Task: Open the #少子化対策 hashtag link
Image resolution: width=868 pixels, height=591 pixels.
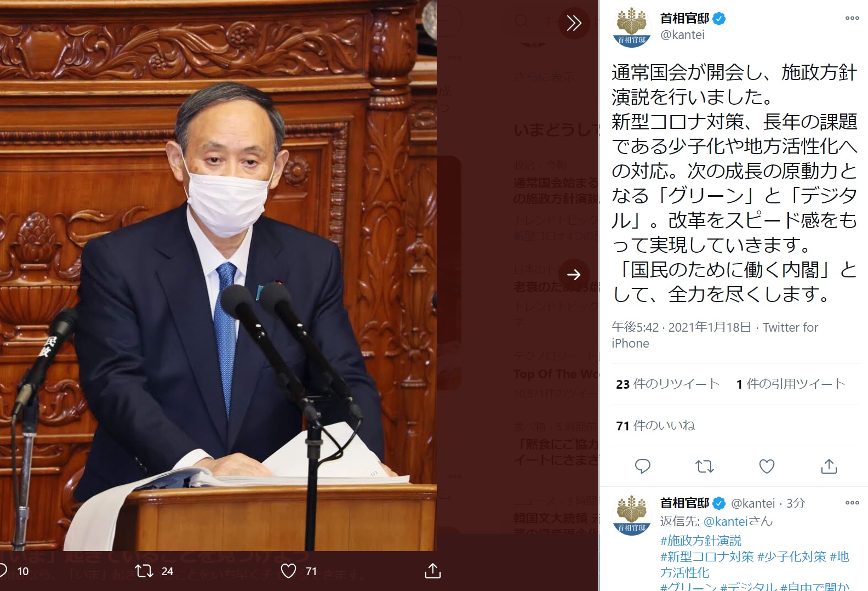Action: [791, 556]
